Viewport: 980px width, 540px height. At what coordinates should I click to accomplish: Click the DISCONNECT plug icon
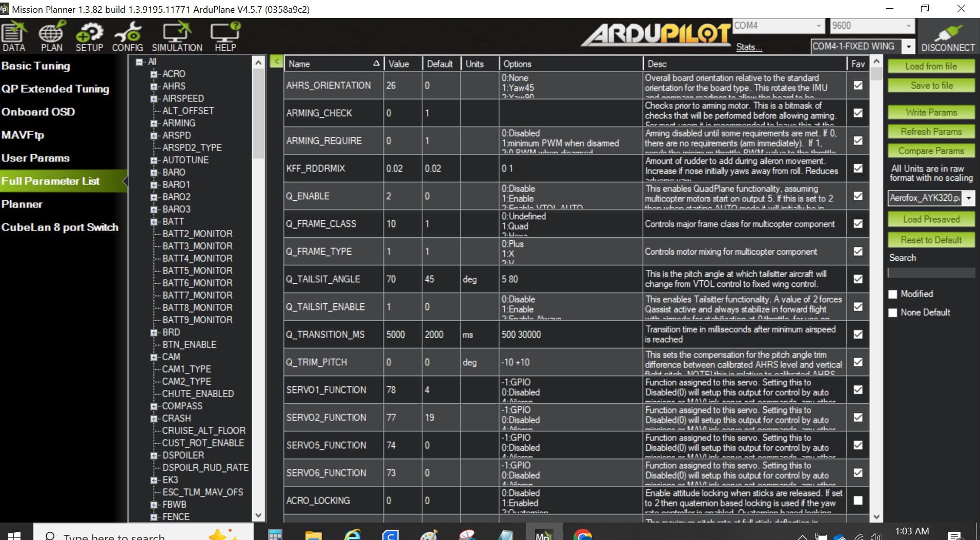point(948,37)
